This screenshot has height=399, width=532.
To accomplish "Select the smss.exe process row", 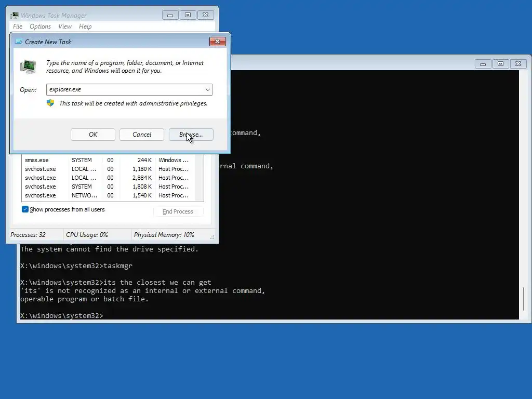I will coord(109,160).
